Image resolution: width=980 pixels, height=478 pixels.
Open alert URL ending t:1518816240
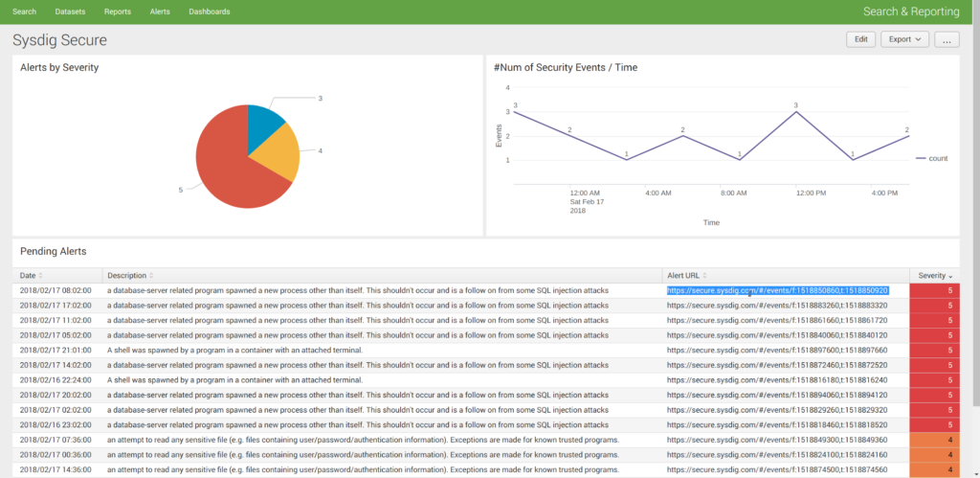(777, 380)
